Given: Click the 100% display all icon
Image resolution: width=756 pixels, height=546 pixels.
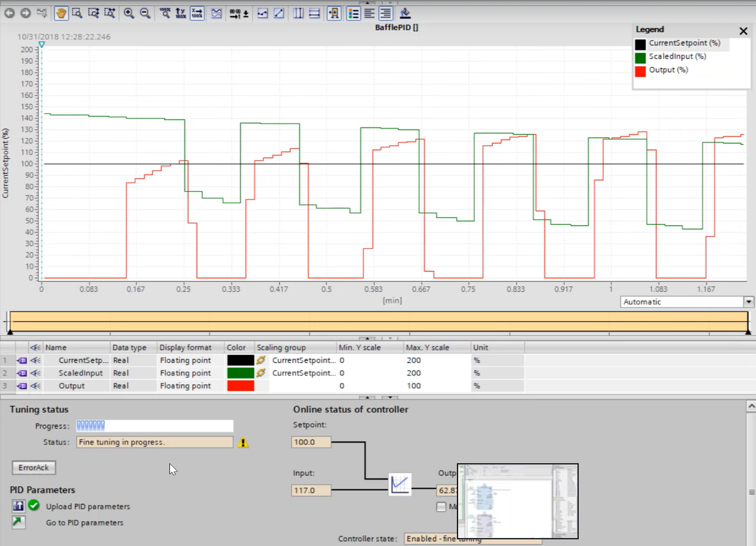Looking at the screenshot, I should pos(165,13).
